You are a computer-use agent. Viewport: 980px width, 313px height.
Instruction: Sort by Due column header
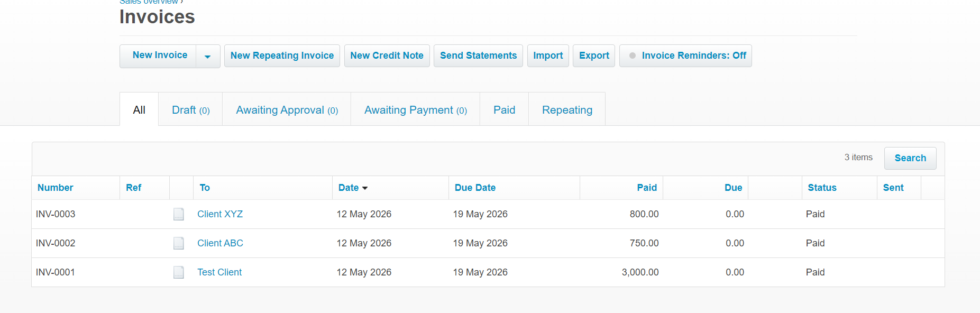[x=734, y=188]
